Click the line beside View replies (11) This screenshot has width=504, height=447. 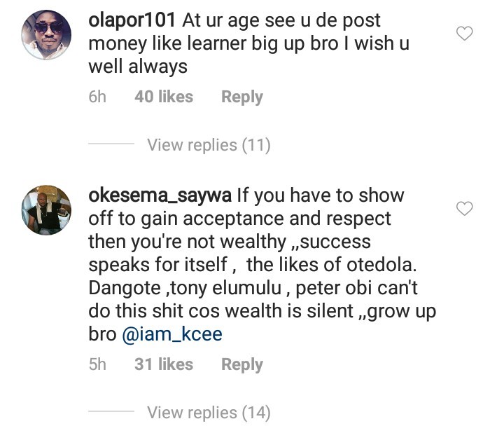(110, 145)
